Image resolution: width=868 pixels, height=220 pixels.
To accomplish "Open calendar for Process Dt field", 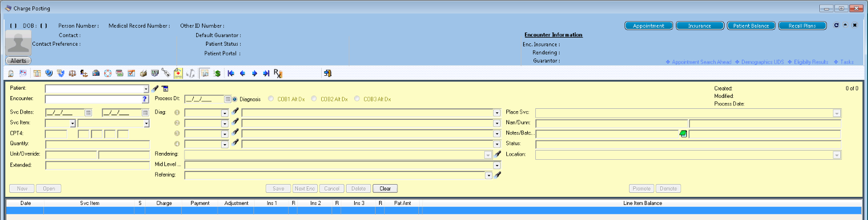I will (x=227, y=99).
